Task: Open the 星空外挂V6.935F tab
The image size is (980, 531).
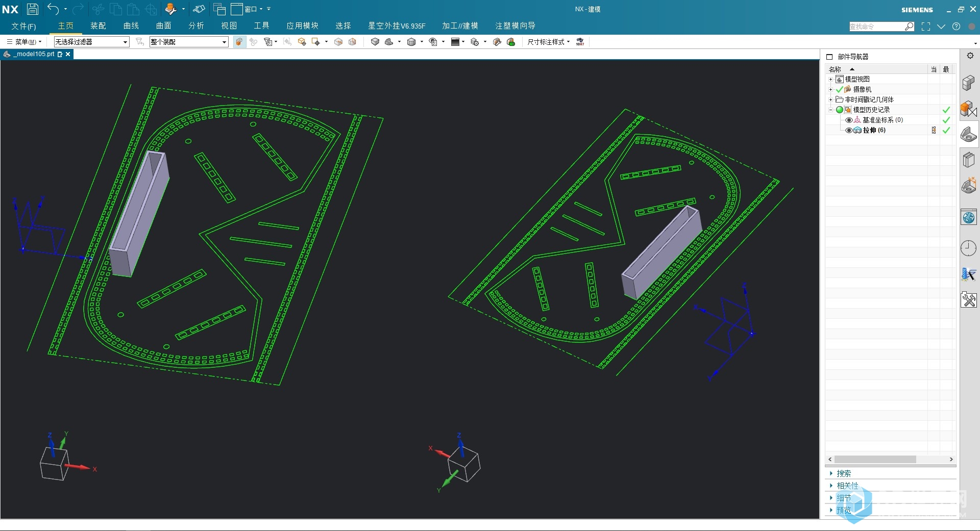Action: coord(397,26)
